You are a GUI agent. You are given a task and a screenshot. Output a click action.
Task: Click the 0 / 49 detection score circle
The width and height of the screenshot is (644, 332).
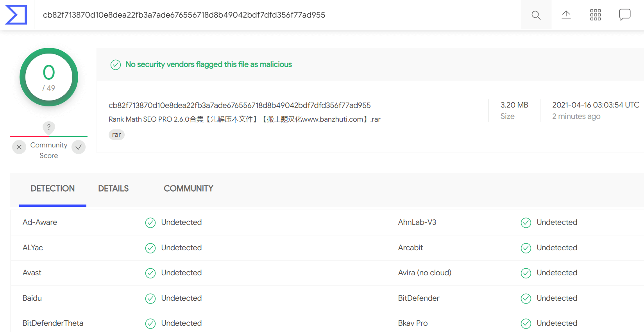(49, 77)
